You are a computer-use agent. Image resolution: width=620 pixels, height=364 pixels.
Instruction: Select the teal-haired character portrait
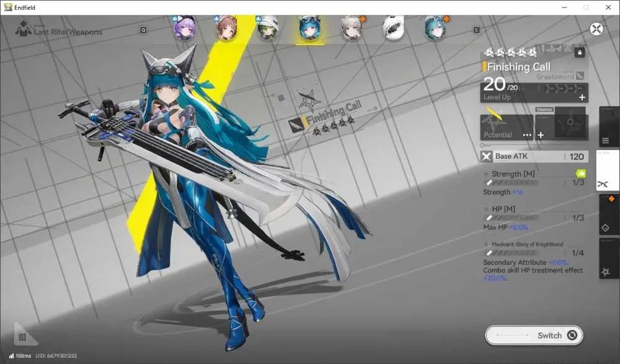click(435, 28)
